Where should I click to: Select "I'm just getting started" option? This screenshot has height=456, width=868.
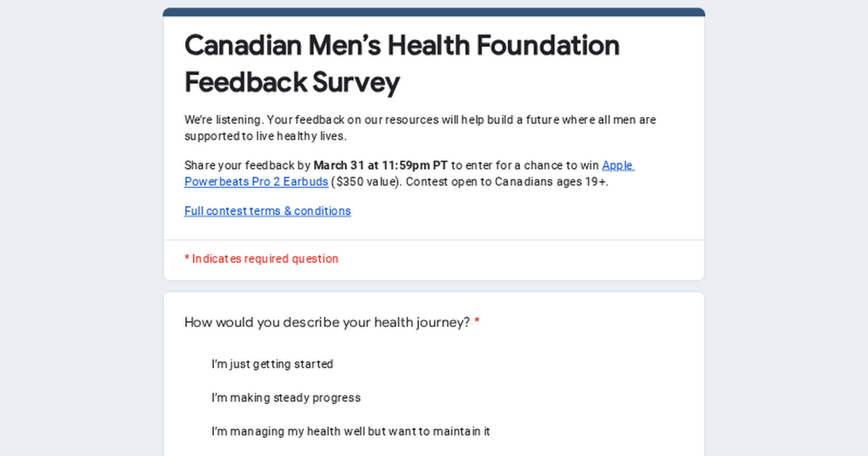click(272, 364)
